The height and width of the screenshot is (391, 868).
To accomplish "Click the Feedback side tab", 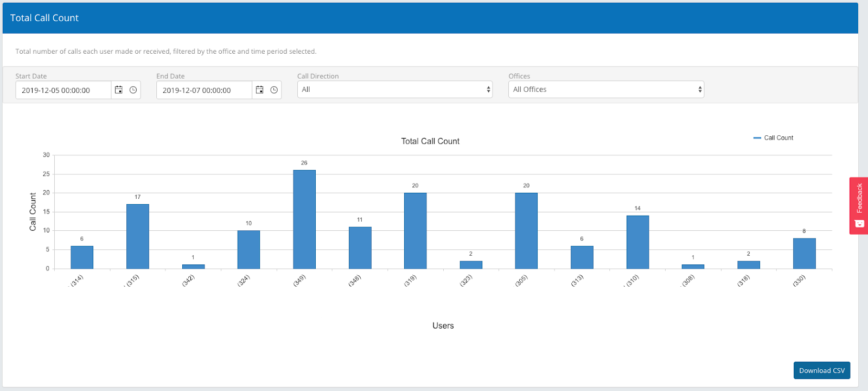I will 859,206.
